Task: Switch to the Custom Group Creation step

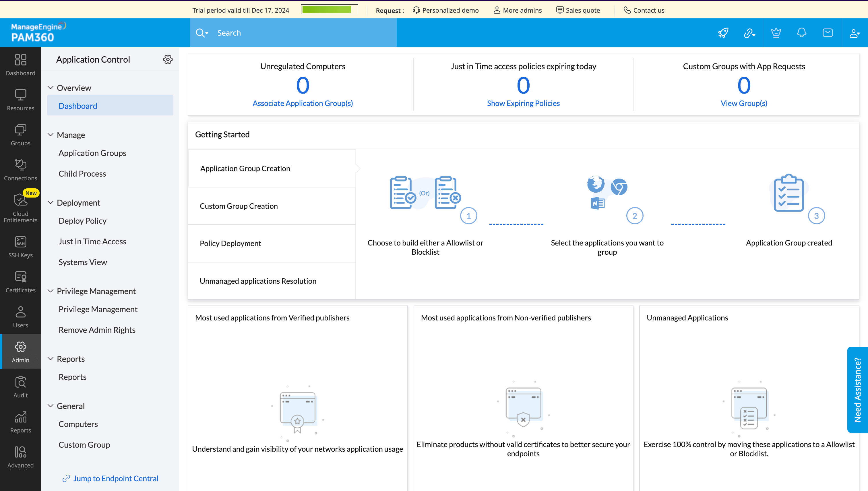Action: [x=239, y=206]
